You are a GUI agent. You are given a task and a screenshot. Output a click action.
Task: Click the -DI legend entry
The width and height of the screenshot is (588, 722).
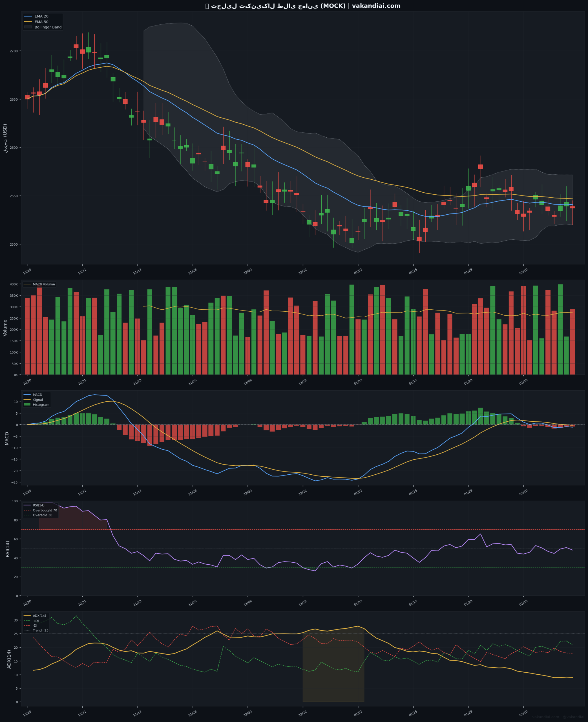31,626
